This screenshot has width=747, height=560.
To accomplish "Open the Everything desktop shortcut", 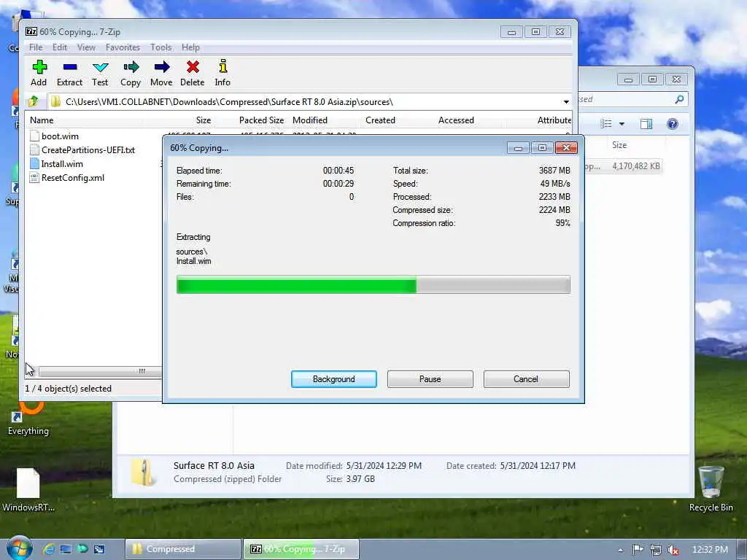I will [28, 417].
